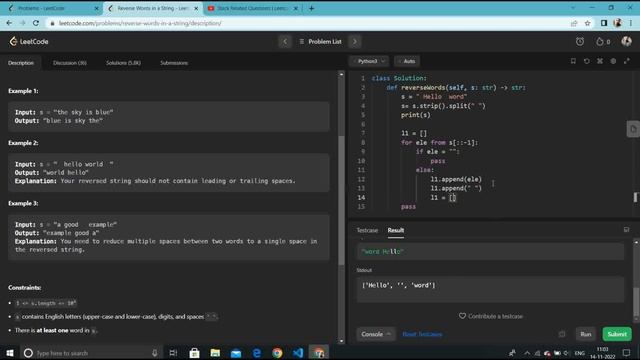
Task: Click the Reset Testcases link
Action: tap(422, 334)
